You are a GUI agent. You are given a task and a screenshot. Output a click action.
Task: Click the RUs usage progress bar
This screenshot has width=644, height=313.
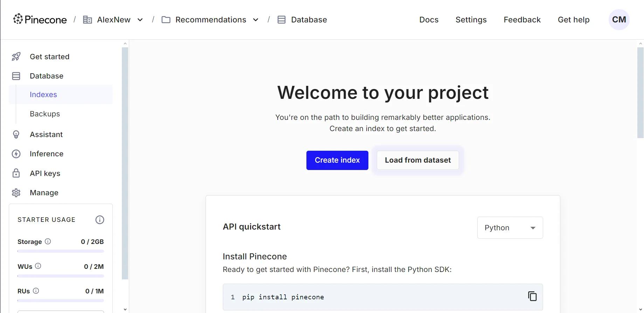61,300
